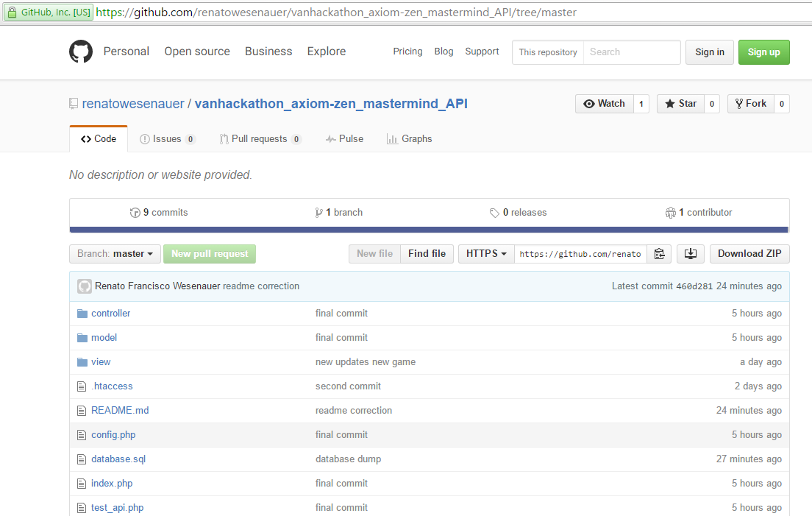Viewport: 812px width, 516px height.
Task: Open the README.md file name
Action: pyautogui.click(x=120, y=410)
